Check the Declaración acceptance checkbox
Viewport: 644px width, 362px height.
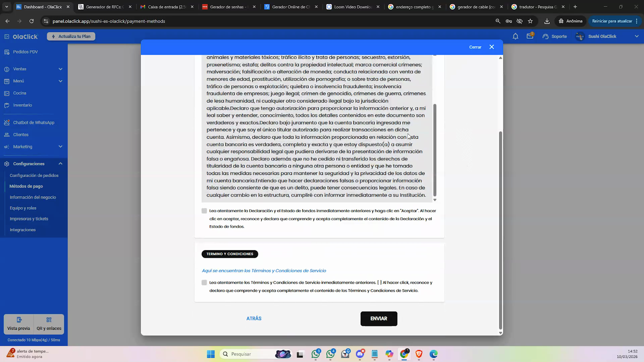tap(204, 211)
